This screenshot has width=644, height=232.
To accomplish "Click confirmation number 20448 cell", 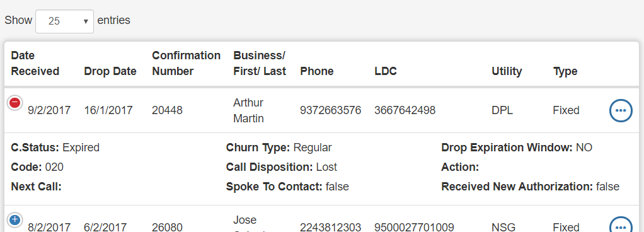I will coord(167,110).
